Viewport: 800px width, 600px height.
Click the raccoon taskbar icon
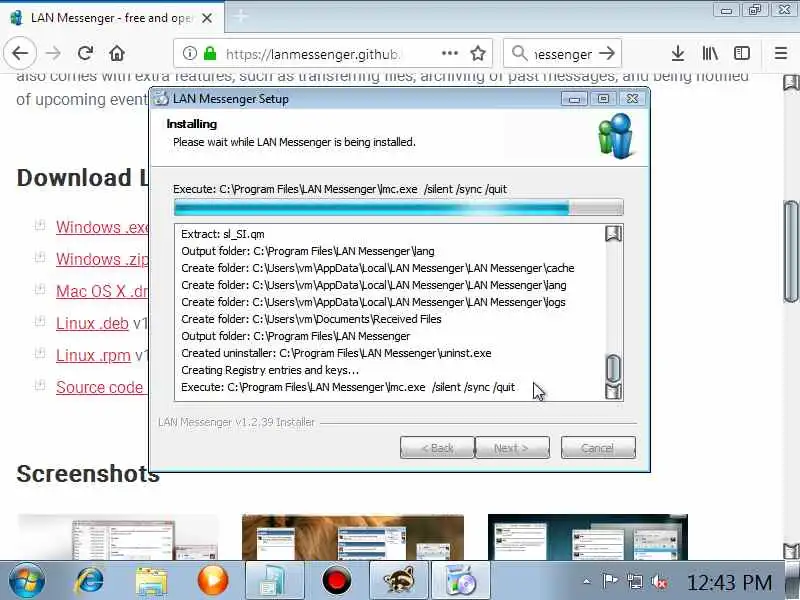coord(398,581)
